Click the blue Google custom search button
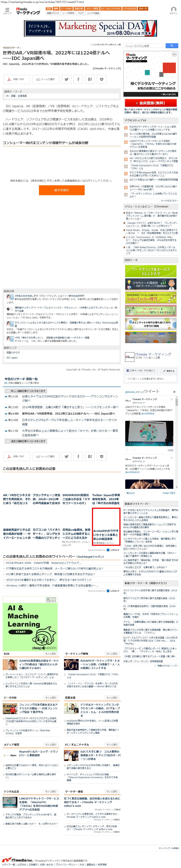The image size is (181, 868). 171,45
